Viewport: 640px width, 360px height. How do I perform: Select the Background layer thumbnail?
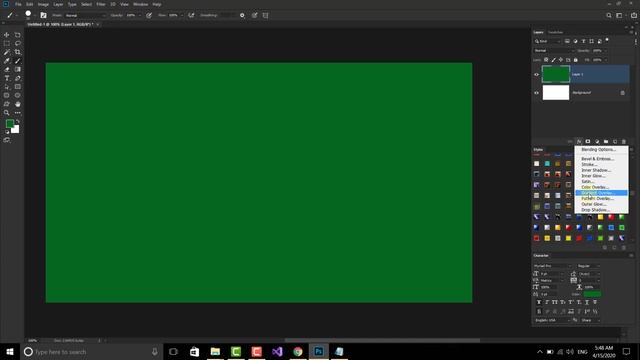pos(556,93)
